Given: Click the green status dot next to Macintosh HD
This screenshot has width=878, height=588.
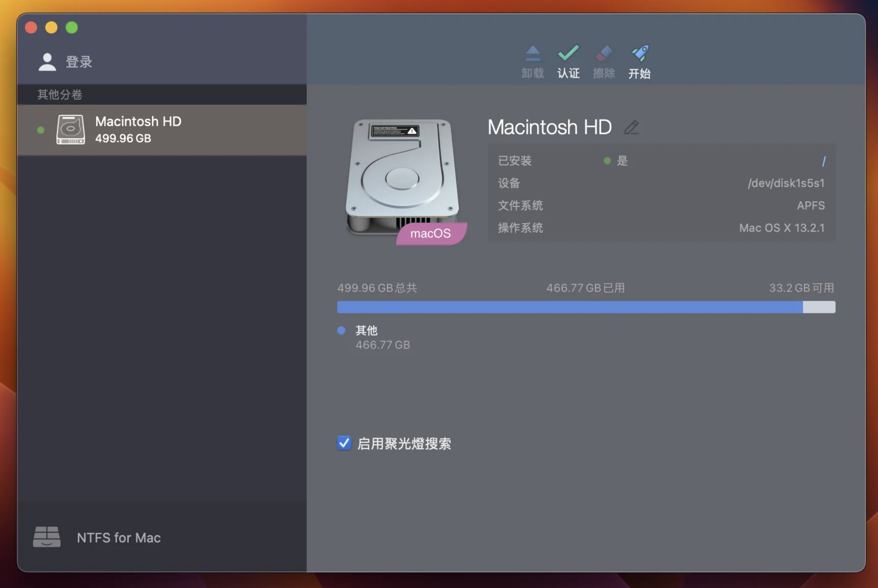Looking at the screenshot, I should coord(40,129).
